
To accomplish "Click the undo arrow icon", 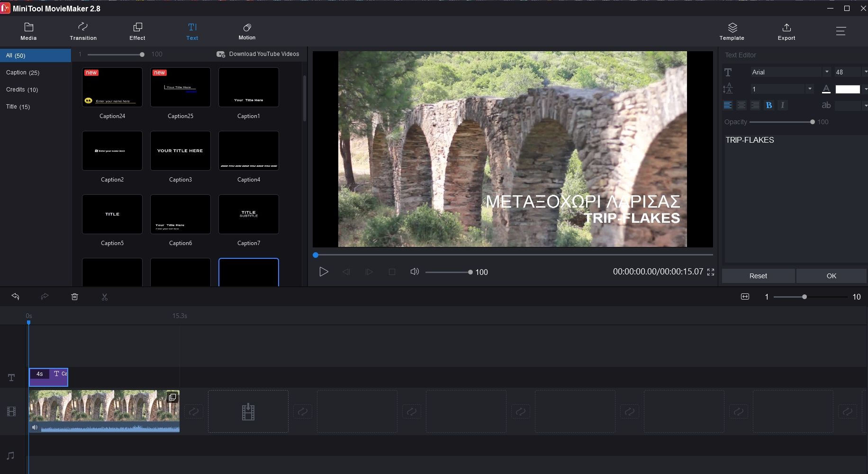I will [x=16, y=297].
